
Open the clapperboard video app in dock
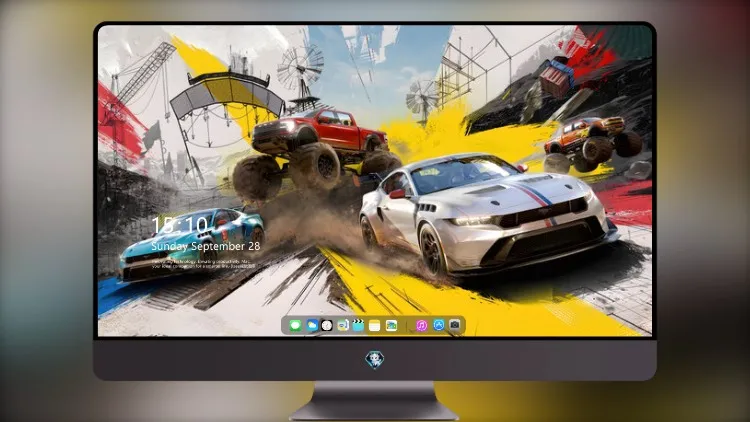click(358, 325)
